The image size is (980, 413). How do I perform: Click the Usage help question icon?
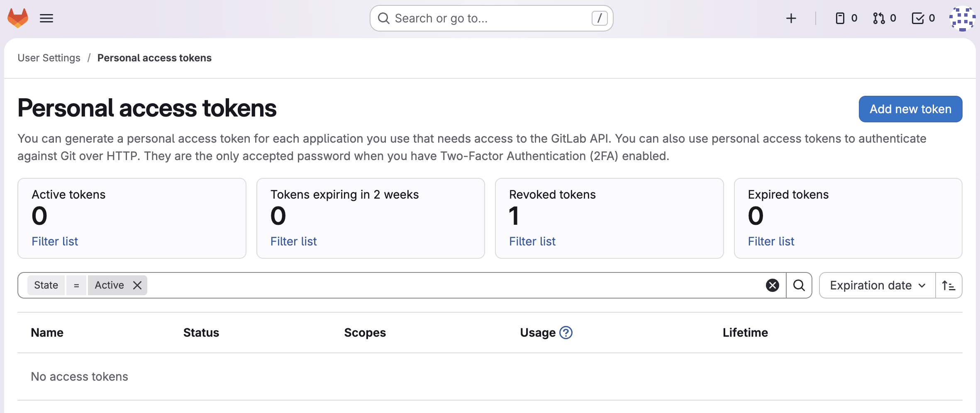tap(566, 333)
